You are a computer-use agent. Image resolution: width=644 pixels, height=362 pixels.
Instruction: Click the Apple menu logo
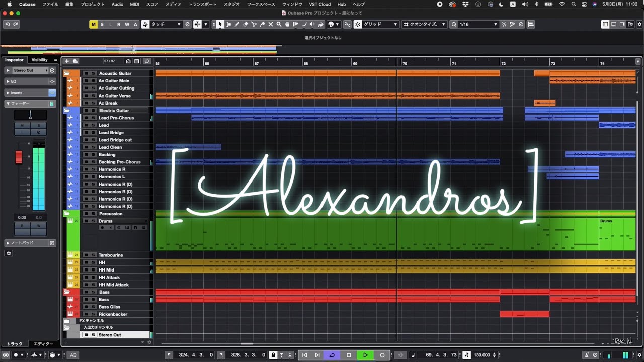tap(9, 4)
